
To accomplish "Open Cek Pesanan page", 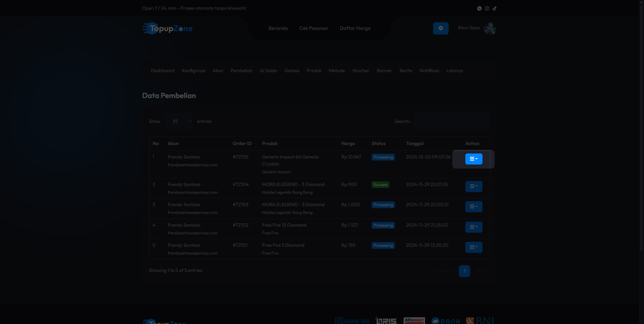I will coord(314,28).
